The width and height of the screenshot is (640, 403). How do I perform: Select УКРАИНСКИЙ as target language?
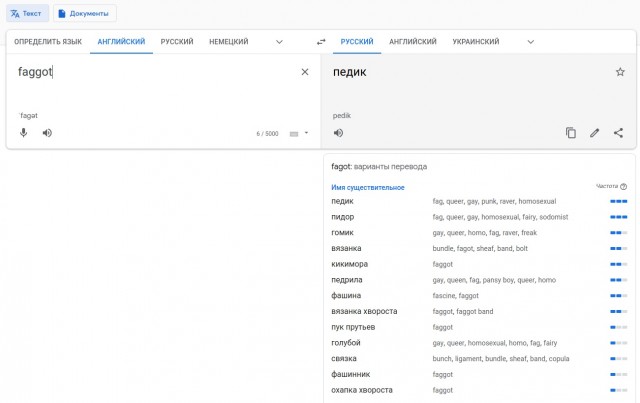(x=476, y=42)
